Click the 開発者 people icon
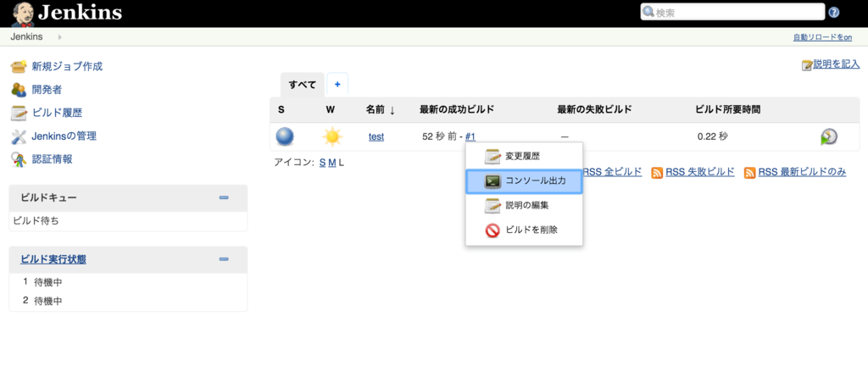Image resolution: width=868 pixels, height=372 pixels. 19,90
